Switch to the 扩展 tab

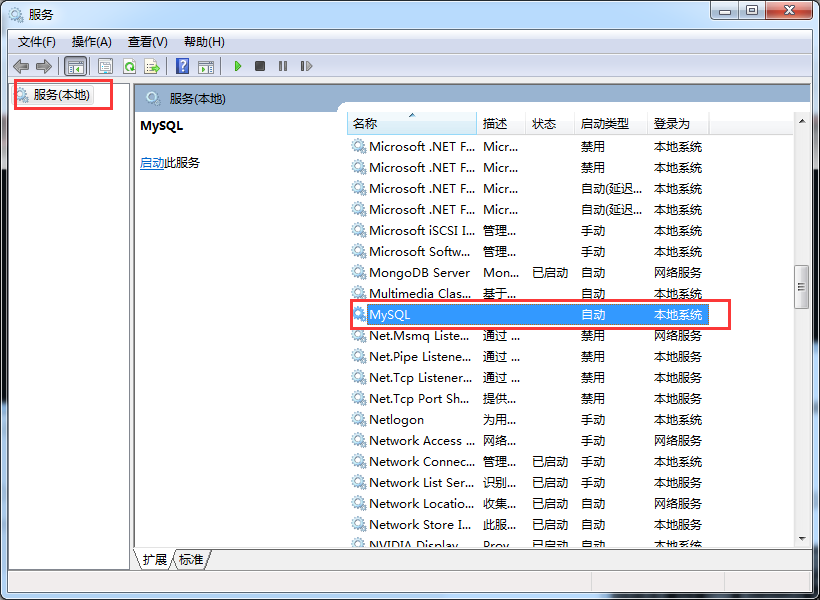tap(154, 560)
